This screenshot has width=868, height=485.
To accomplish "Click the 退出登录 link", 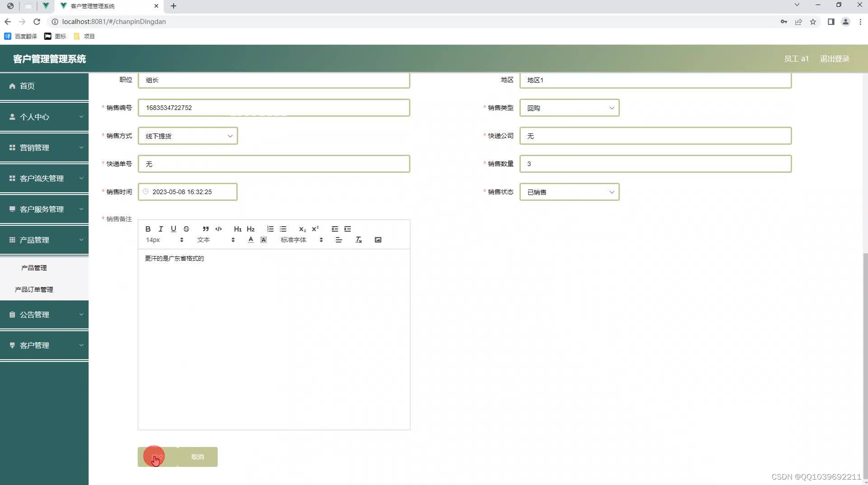I will point(835,59).
